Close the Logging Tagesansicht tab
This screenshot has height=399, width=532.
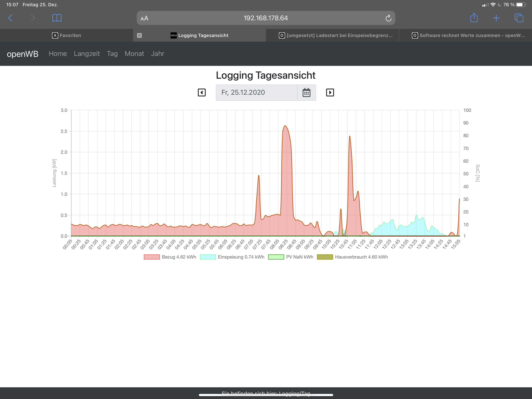139,35
